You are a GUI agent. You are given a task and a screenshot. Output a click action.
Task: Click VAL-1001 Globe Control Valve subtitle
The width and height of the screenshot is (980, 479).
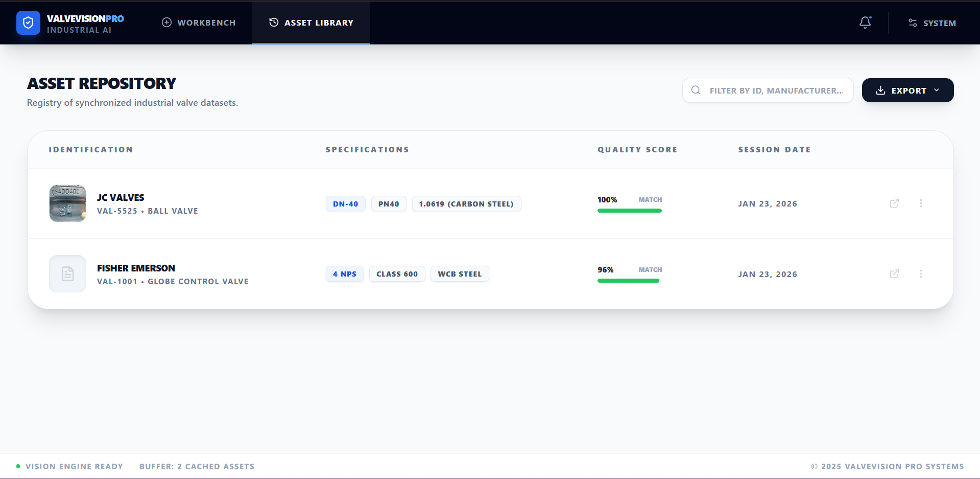click(173, 282)
